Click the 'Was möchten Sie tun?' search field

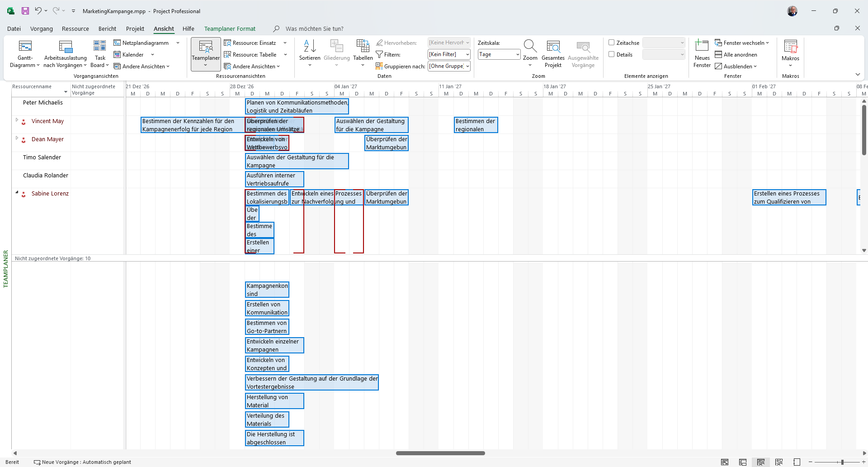tap(314, 29)
